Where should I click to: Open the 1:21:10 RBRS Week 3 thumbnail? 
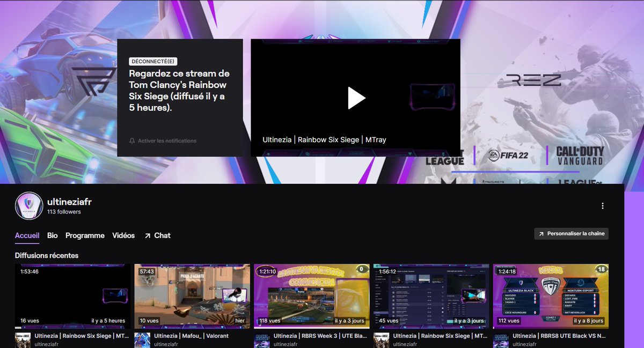(312, 295)
